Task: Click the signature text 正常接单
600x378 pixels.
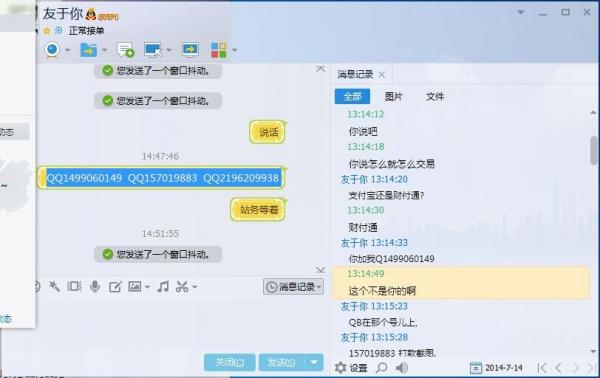Action: click(86, 31)
